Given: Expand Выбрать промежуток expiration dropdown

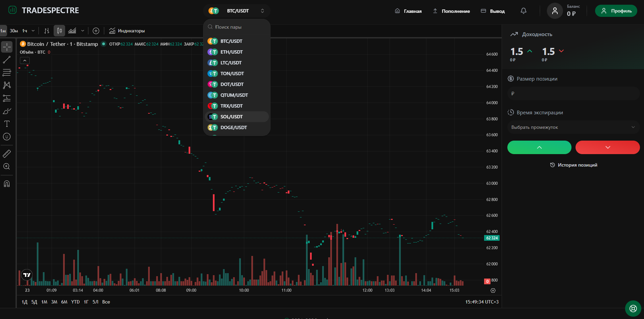Looking at the screenshot, I should tap(573, 127).
